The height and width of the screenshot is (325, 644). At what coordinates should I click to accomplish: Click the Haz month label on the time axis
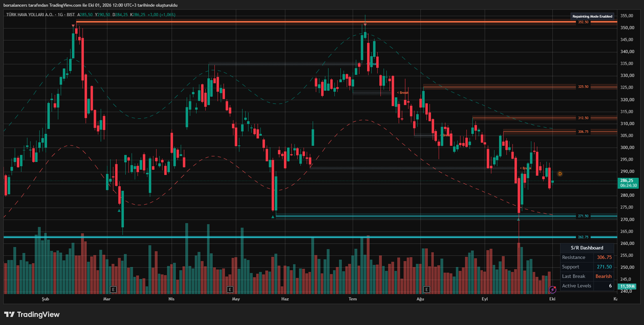click(285, 298)
